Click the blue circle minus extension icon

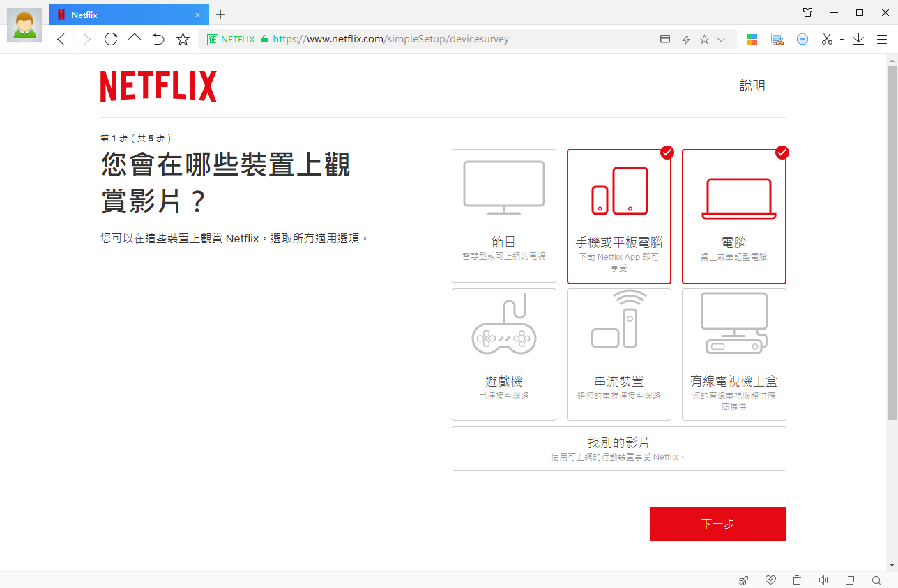[x=802, y=40]
